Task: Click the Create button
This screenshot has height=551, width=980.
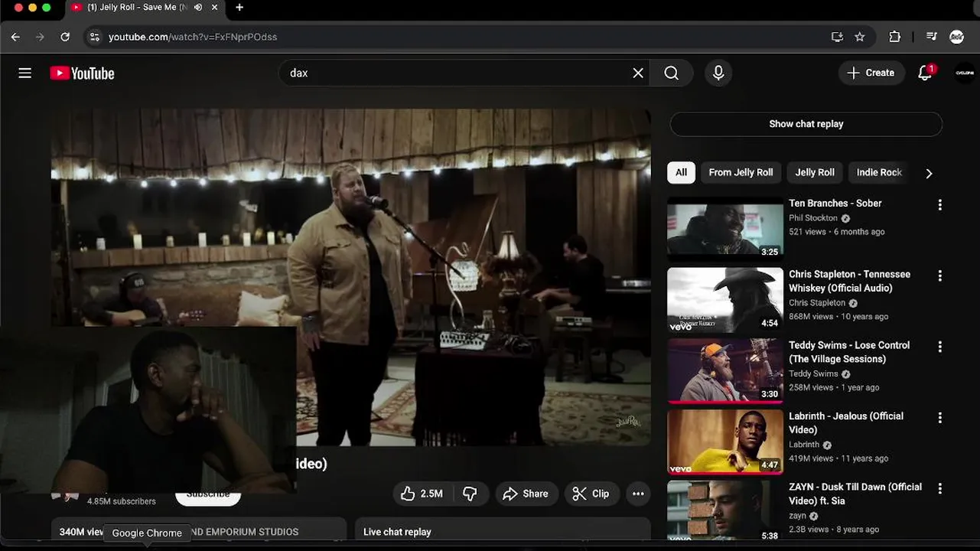Action: pos(871,73)
